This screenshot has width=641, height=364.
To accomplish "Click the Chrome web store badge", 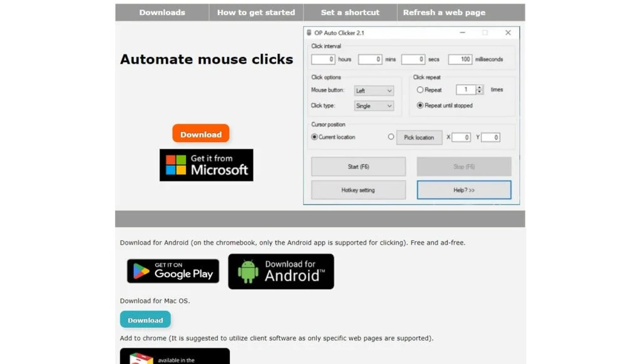I will pyautogui.click(x=175, y=356).
